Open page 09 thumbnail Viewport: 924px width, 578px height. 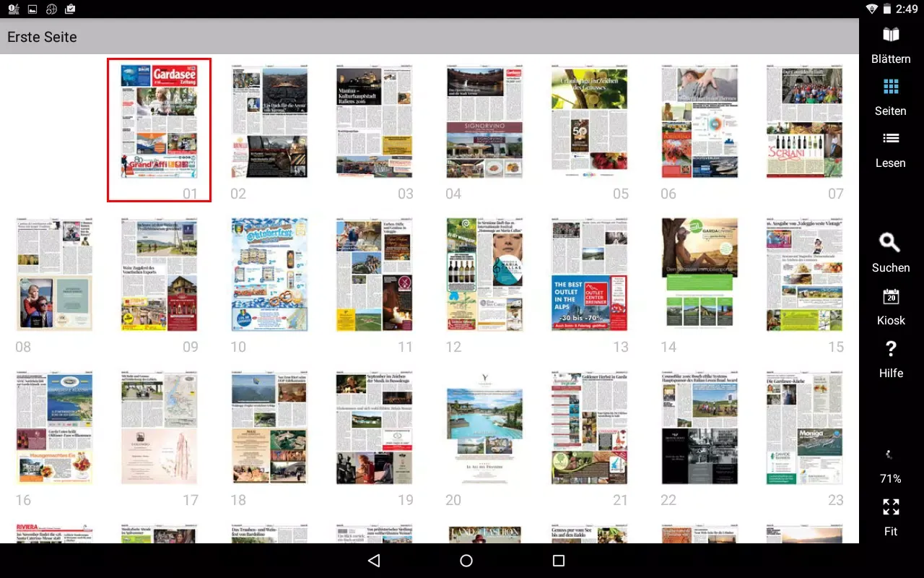coord(159,275)
